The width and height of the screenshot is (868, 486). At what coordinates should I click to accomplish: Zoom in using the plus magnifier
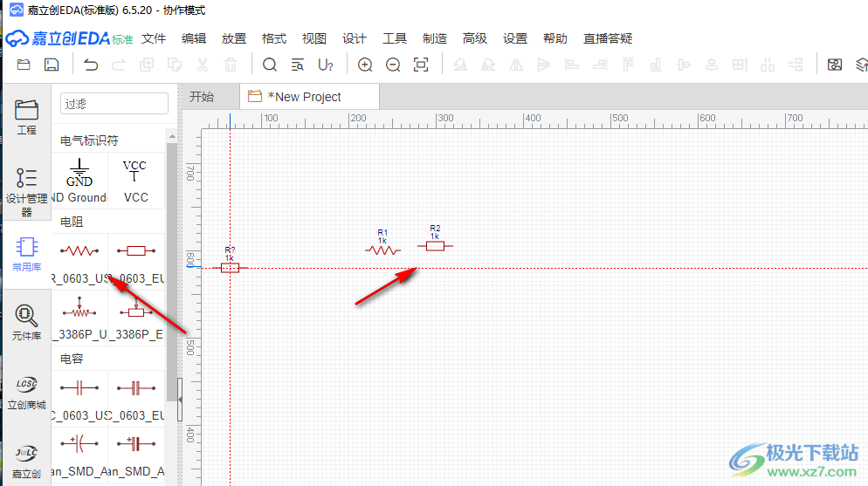coord(365,65)
